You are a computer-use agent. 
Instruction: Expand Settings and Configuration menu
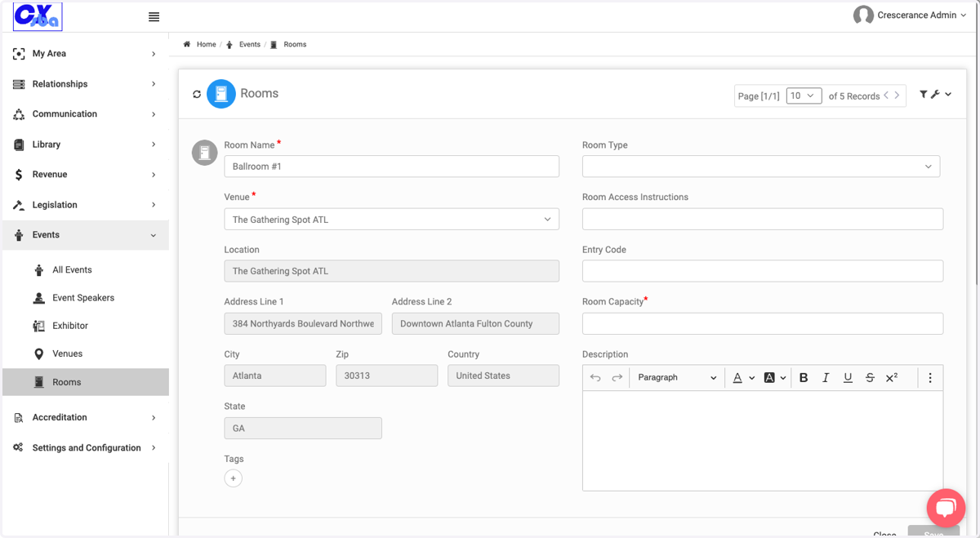[85, 448]
